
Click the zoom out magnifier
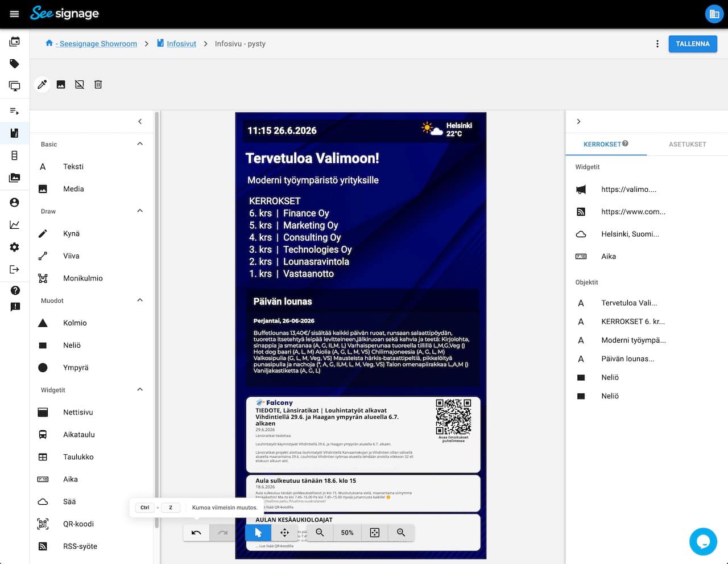320,533
